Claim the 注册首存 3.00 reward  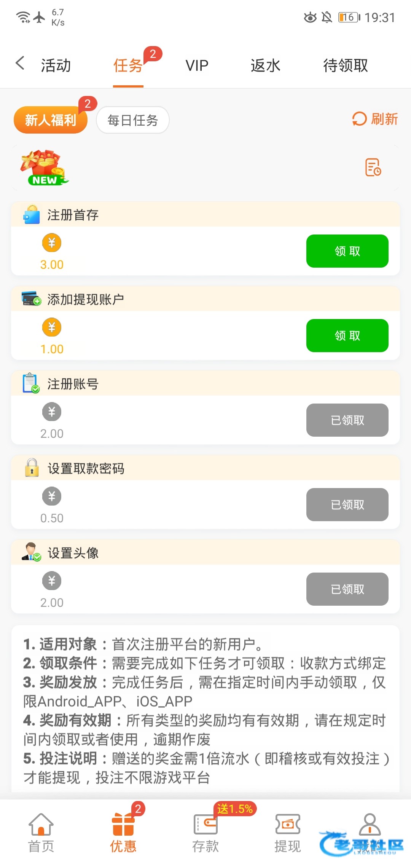(347, 251)
